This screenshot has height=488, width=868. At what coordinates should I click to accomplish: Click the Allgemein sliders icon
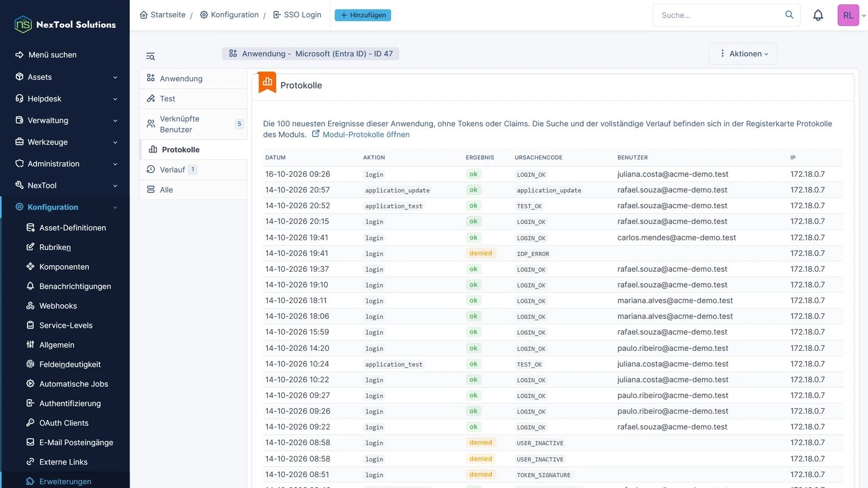click(30, 345)
